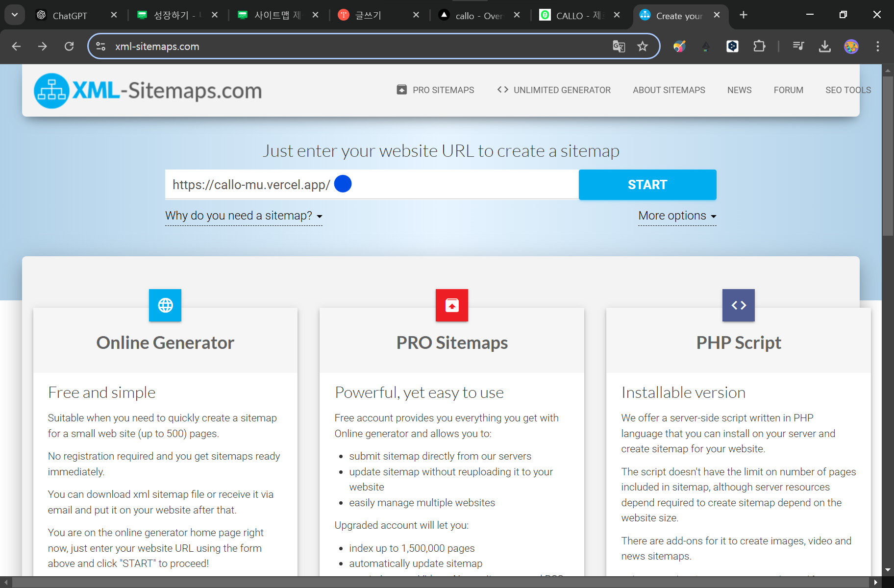Click the blue hexagon extension icon
The width and height of the screenshot is (894, 588).
(732, 47)
